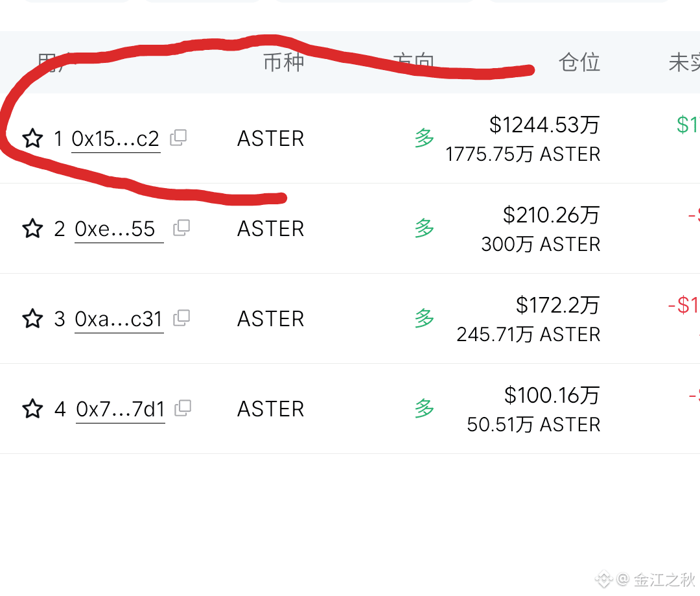Select ASTER coin in first row
The image size is (700, 596).
click(x=270, y=139)
